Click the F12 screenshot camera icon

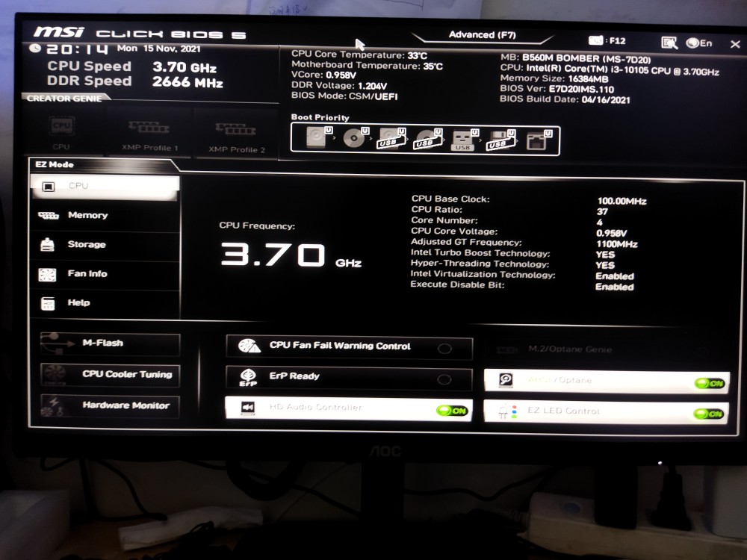tap(595, 40)
